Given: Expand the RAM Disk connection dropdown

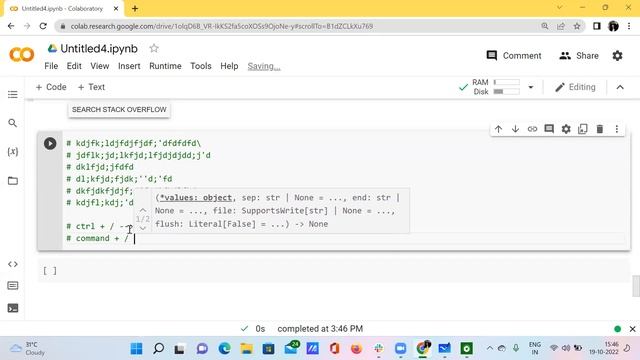Looking at the screenshot, I should (531, 87).
